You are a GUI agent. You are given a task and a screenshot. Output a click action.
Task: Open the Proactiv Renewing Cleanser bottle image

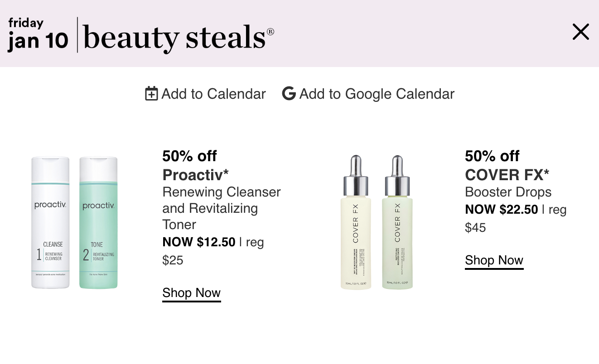coord(50,222)
